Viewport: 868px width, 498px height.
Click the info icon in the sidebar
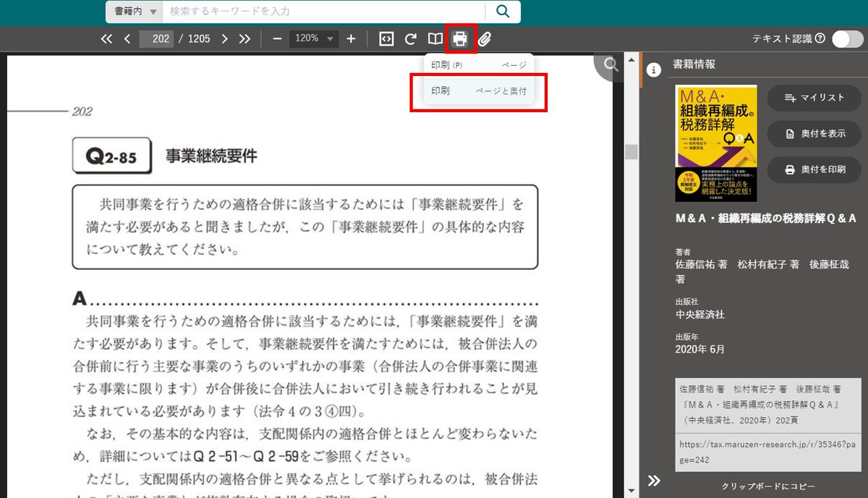coord(655,70)
